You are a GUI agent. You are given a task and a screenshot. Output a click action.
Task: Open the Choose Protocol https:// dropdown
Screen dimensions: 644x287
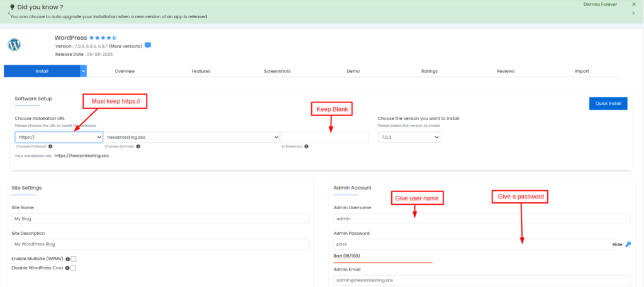58,138
